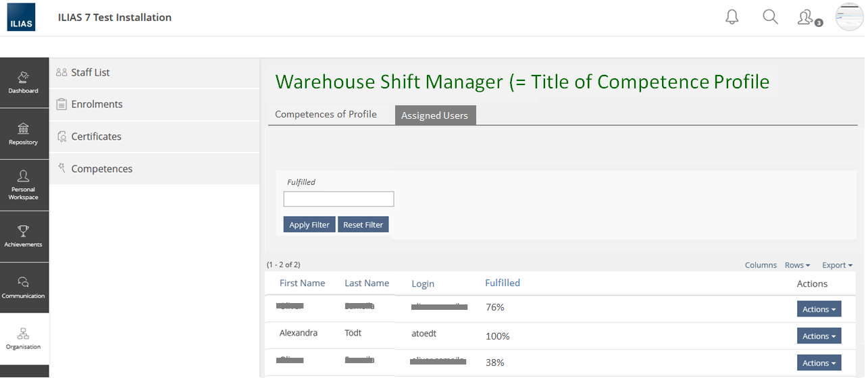Open Actions dropdown for Alexandra Tödt
This screenshot has height=378, width=868.
(x=819, y=336)
